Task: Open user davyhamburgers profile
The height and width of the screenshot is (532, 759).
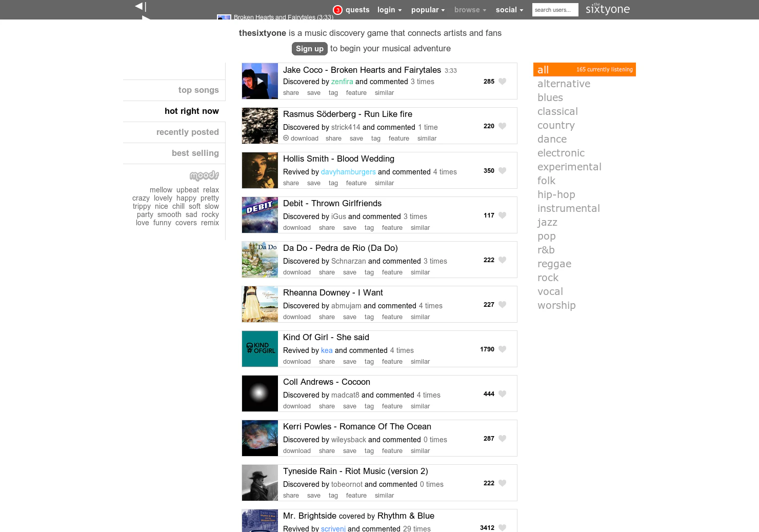Action: 348,172
